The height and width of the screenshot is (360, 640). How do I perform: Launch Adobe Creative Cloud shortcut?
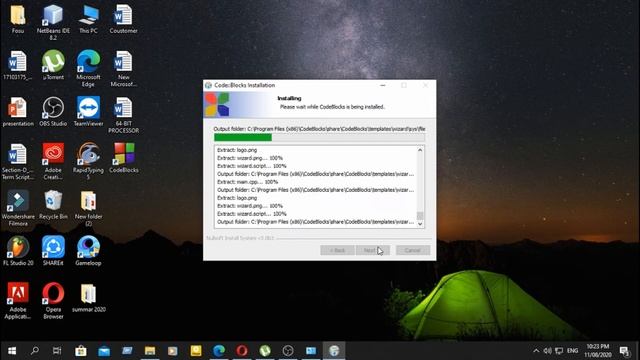pyautogui.click(x=53, y=162)
